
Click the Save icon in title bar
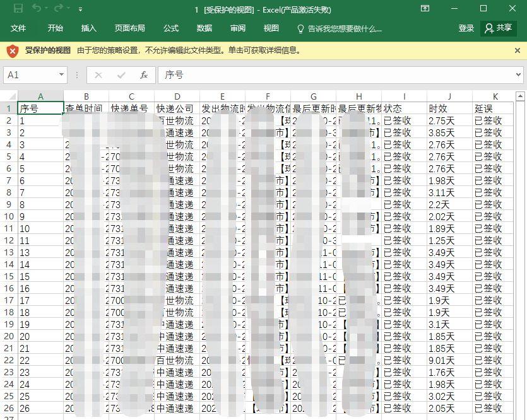pos(18,8)
